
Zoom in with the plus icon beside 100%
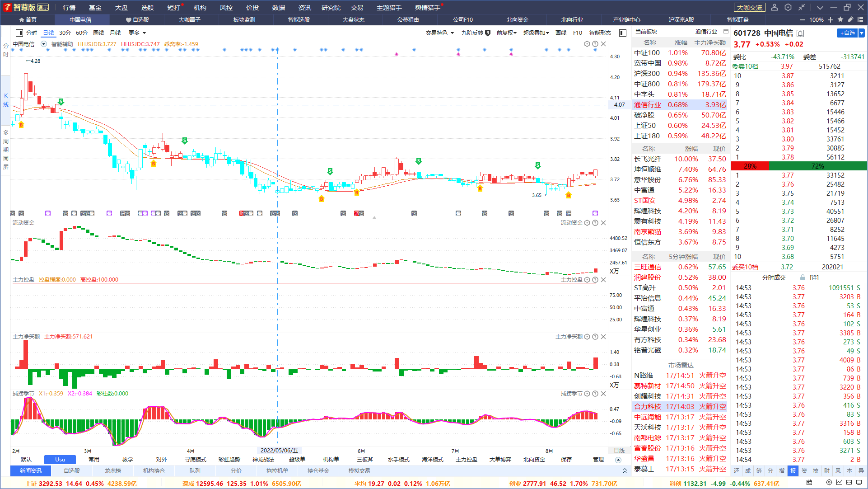click(x=831, y=20)
